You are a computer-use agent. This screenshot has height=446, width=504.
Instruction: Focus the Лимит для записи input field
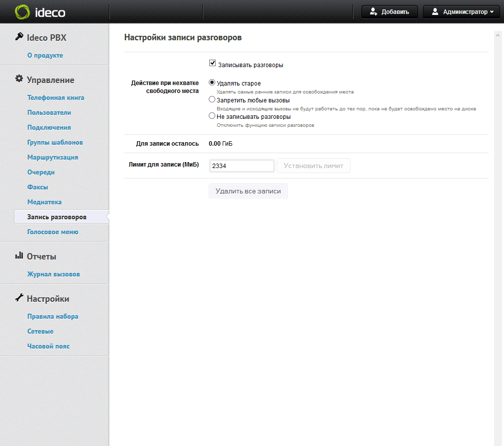242,166
